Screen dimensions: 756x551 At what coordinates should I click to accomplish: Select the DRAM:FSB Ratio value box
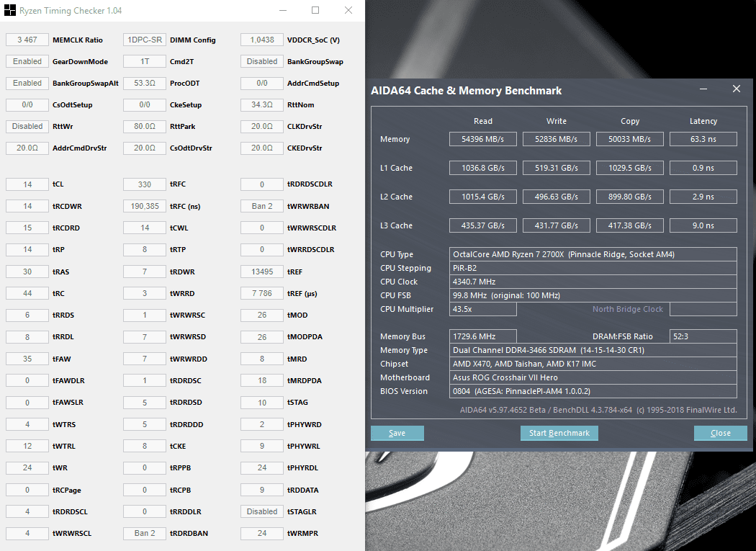coord(703,336)
